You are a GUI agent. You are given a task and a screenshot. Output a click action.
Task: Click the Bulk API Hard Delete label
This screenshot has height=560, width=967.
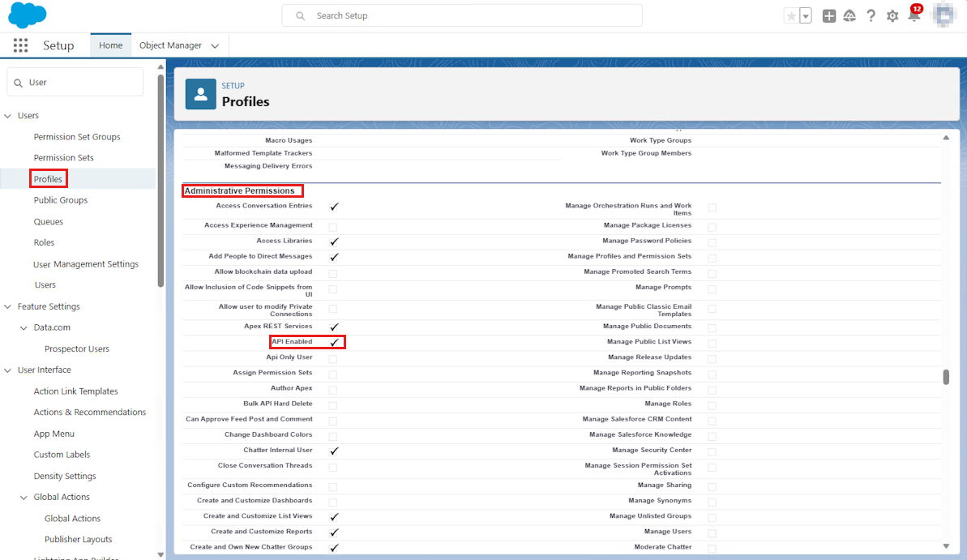coord(277,404)
